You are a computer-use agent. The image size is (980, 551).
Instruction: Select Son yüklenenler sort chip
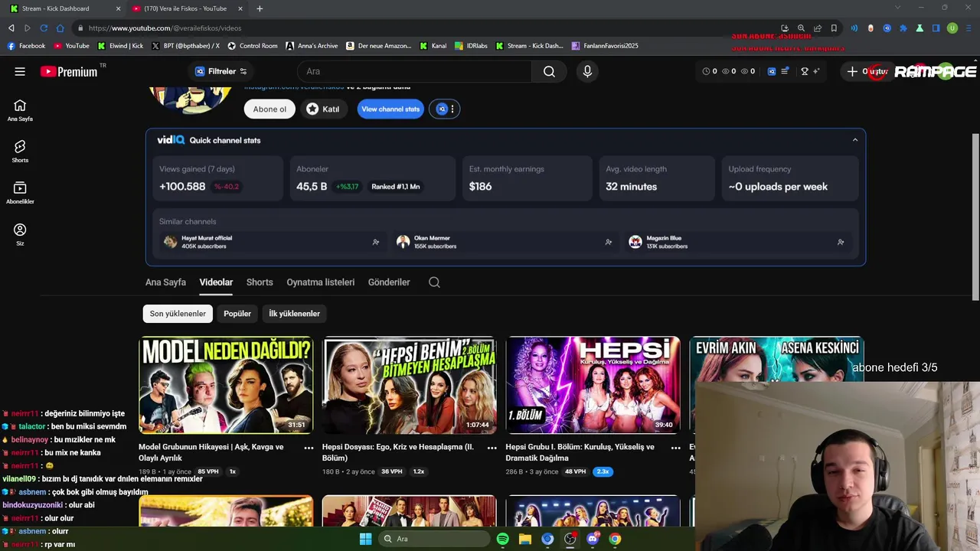pos(178,313)
